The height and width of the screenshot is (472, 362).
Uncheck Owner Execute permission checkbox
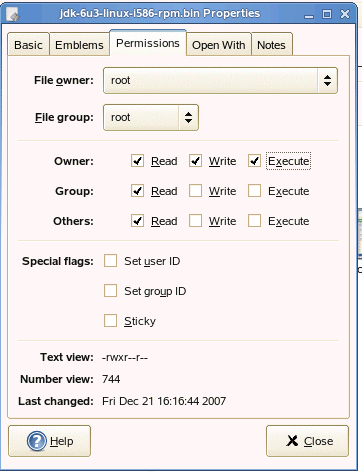tap(254, 161)
